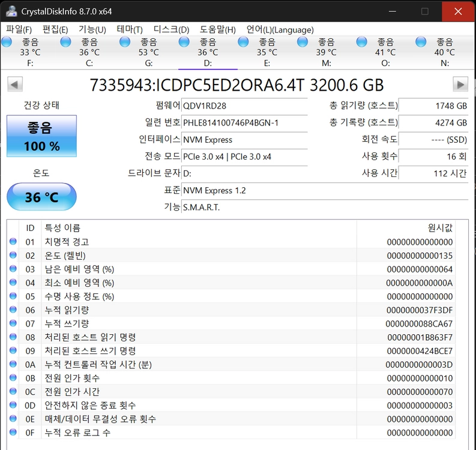Click the blue status orb for E: drive
Viewport: 476px width, 450px height.
coord(243,42)
